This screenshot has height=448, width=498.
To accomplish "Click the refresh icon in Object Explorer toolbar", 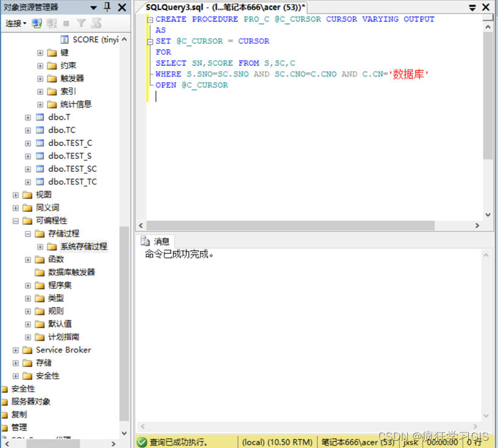I will 96,23.
